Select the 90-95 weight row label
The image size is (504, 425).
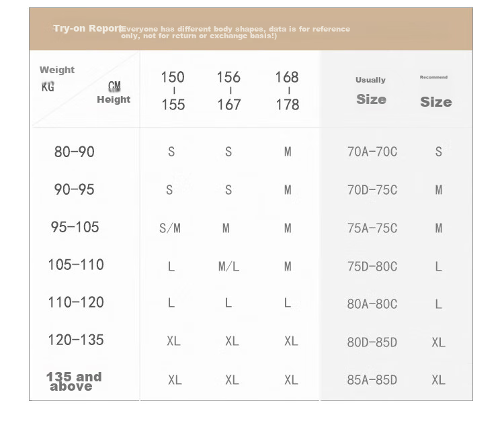click(x=74, y=189)
